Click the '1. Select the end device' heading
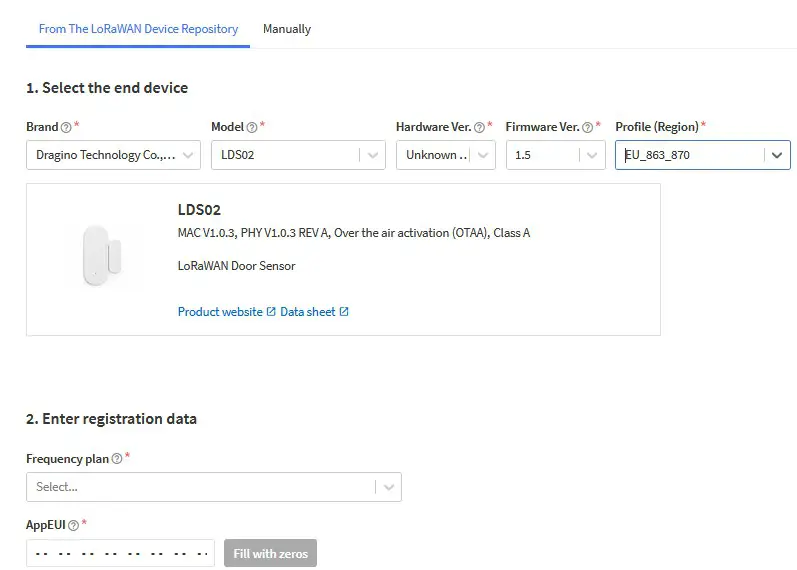 107,88
